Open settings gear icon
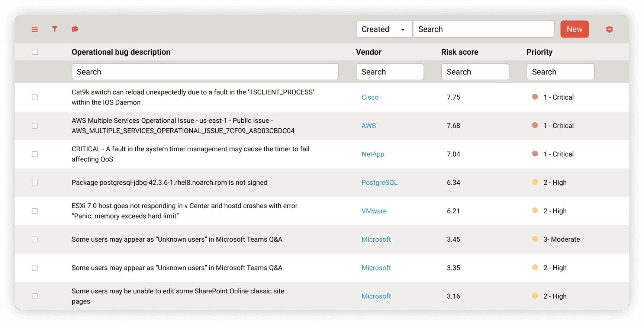Screen dimensions: 644x325 (x=609, y=29)
